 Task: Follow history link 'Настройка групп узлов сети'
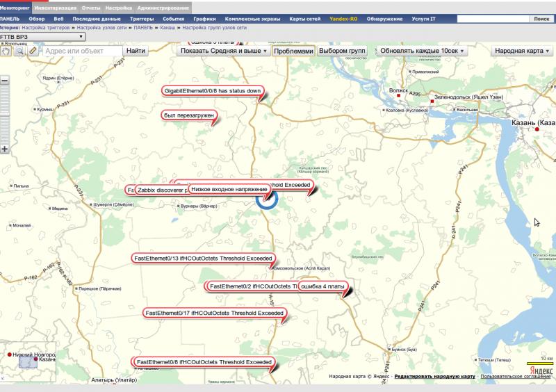click(x=215, y=28)
